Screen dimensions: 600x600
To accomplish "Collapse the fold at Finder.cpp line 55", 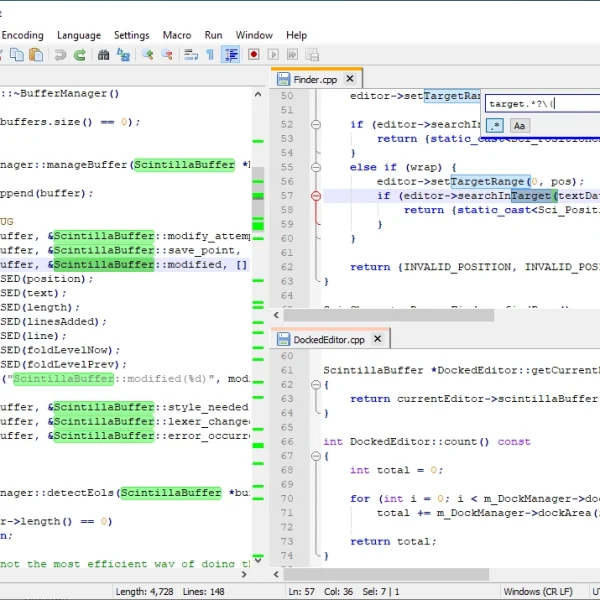I will [316, 167].
